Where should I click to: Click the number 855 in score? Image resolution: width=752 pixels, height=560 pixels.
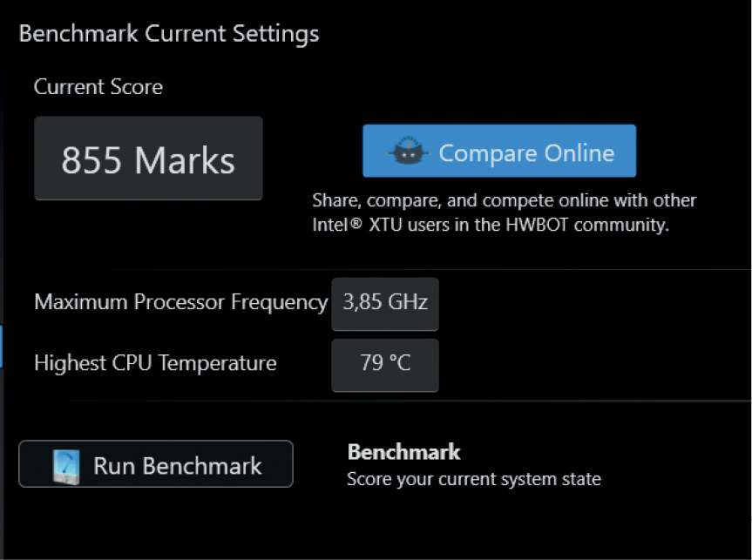pos(92,160)
